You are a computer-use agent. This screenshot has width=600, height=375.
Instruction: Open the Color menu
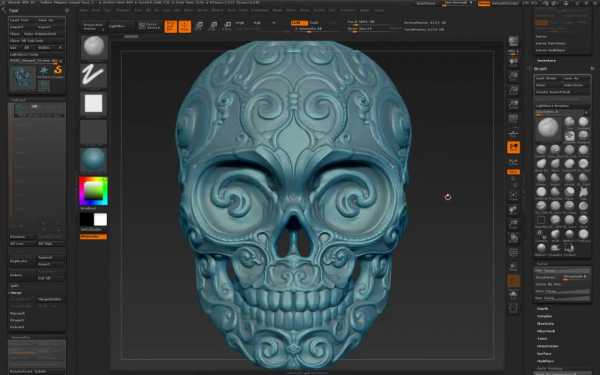pos(108,10)
